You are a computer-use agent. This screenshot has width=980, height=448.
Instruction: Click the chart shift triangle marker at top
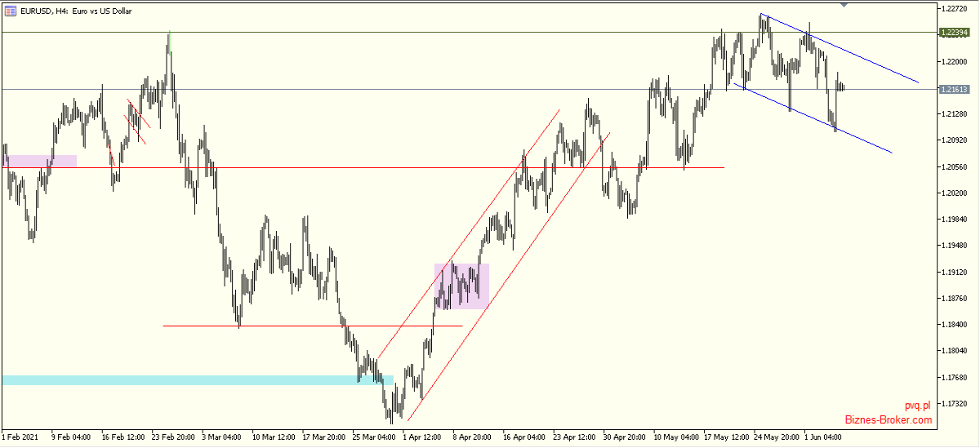844,6
